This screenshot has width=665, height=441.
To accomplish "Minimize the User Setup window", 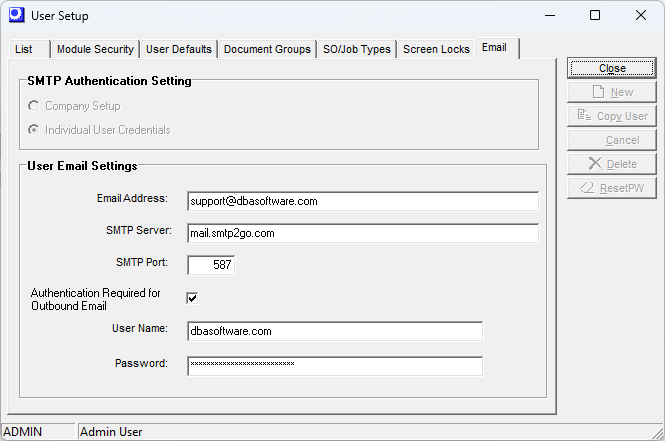I will [x=550, y=16].
